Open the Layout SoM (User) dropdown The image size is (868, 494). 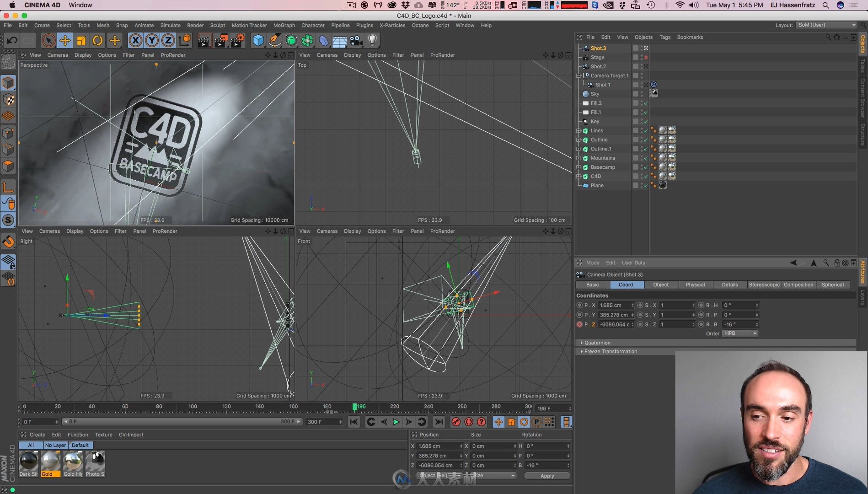[x=826, y=25]
